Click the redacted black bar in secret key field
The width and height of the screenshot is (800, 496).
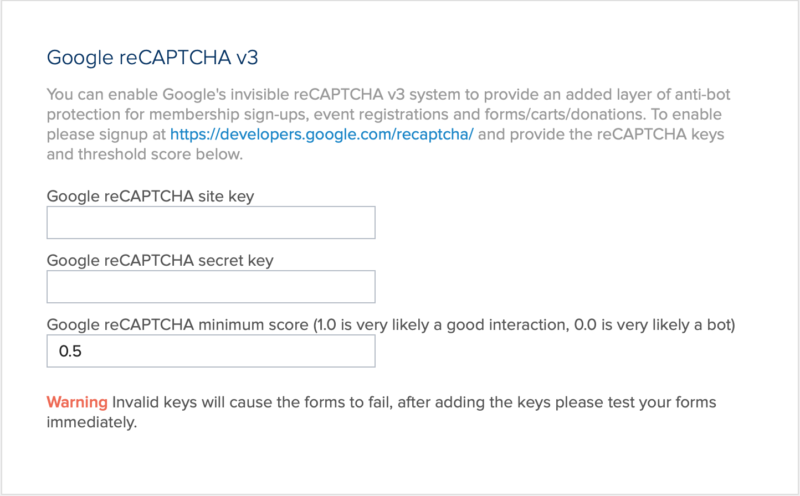(x=209, y=288)
